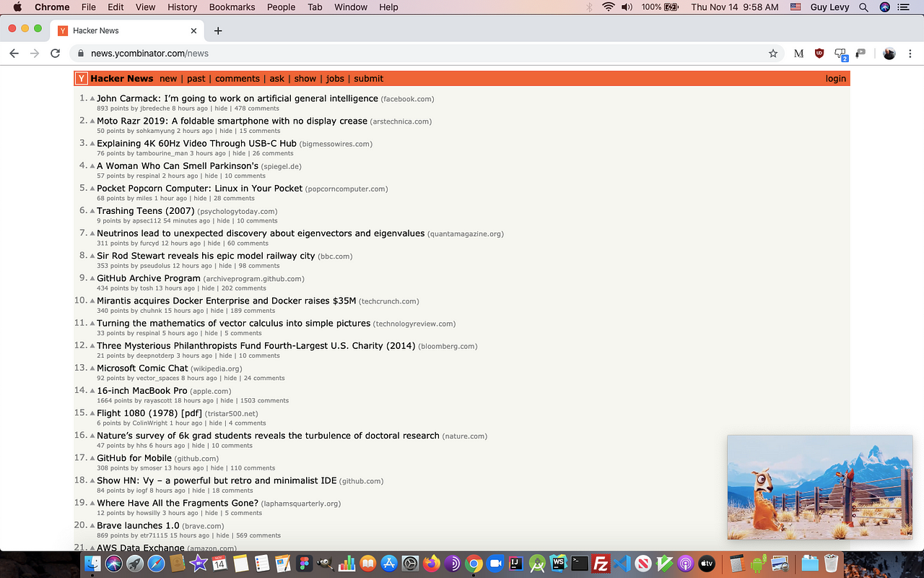Viewport: 924px width, 578px height.
Task: Open the 'Sir Rod Stewart reveals' story
Action: 206,256
